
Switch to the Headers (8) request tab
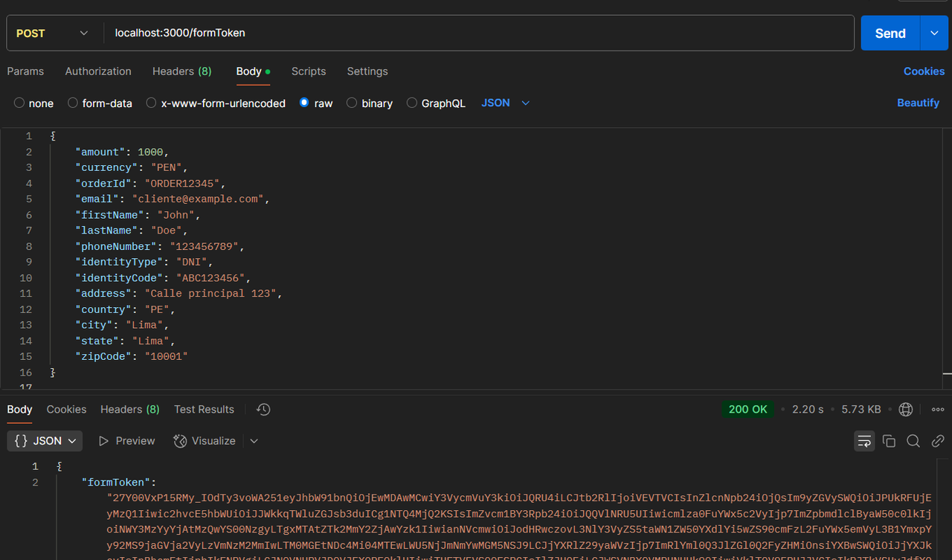point(181,71)
